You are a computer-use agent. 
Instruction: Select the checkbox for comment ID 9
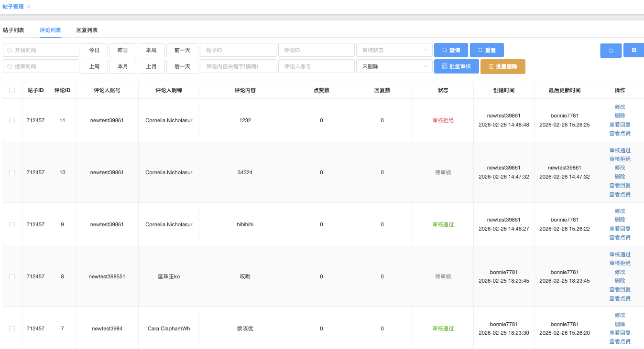(12, 224)
